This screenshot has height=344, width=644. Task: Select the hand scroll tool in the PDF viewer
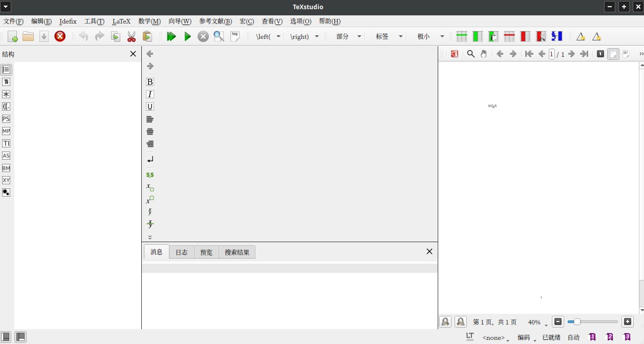click(x=484, y=54)
